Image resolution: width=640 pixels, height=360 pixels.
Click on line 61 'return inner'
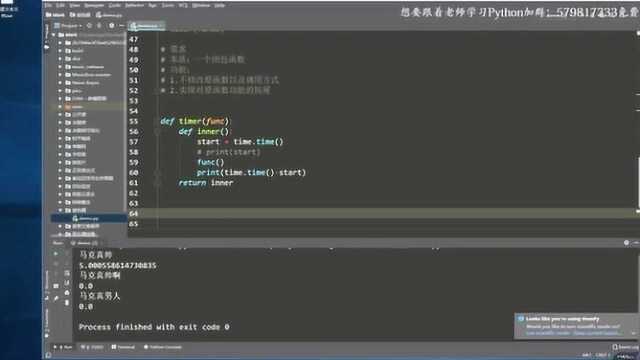[x=206, y=182]
